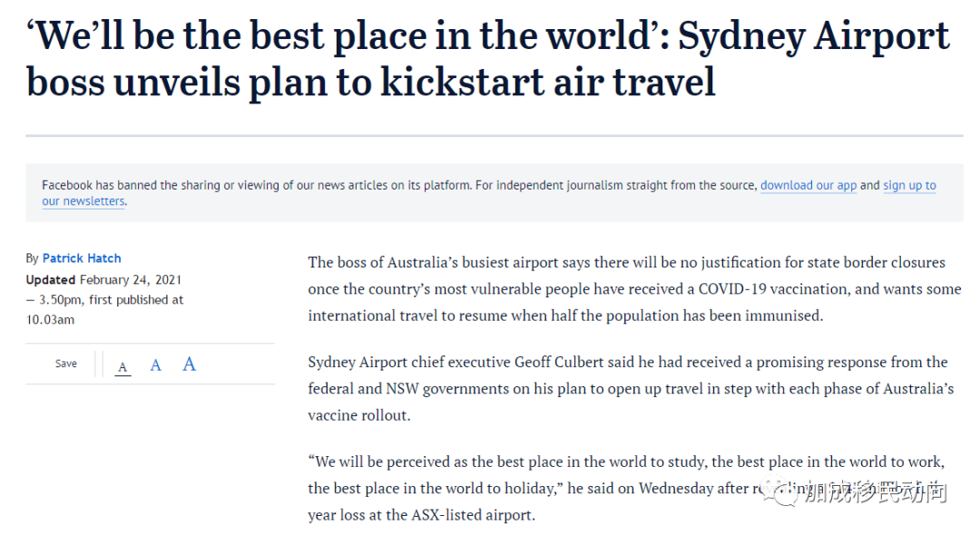
Task: Click the 'By' label before the author's name
Action: click(33, 258)
